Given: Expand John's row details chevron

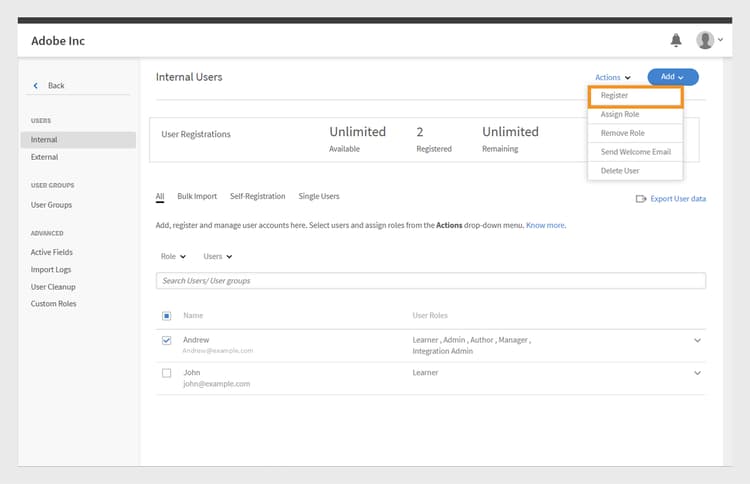Looking at the screenshot, I should (x=697, y=373).
